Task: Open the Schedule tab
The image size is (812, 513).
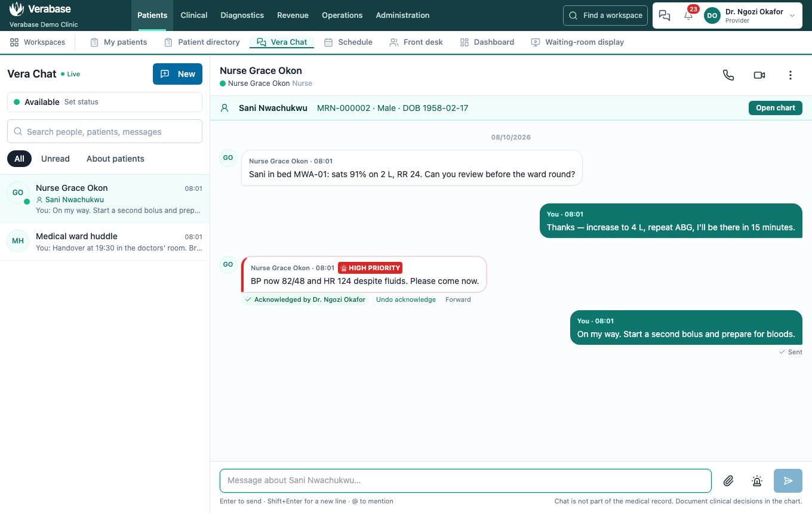Action: coord(348,42)
